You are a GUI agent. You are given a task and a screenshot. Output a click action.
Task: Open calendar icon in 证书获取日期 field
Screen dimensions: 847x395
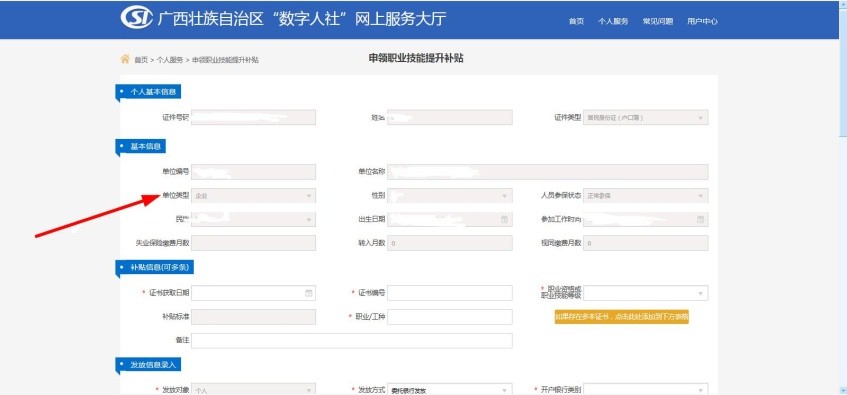click(x=308, y=293)
